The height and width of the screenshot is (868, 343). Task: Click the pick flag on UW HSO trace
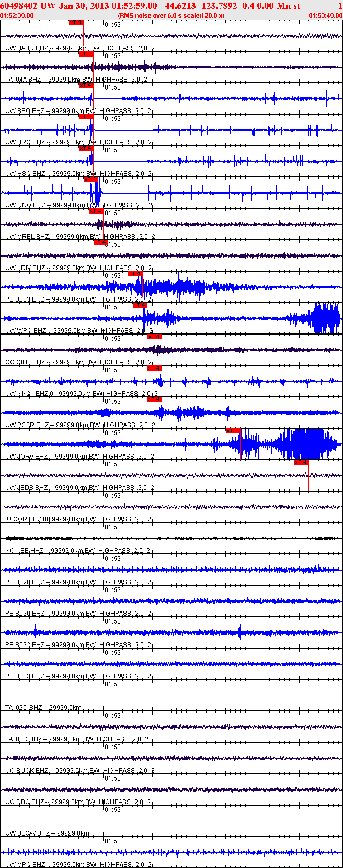(x=86, y=148)
